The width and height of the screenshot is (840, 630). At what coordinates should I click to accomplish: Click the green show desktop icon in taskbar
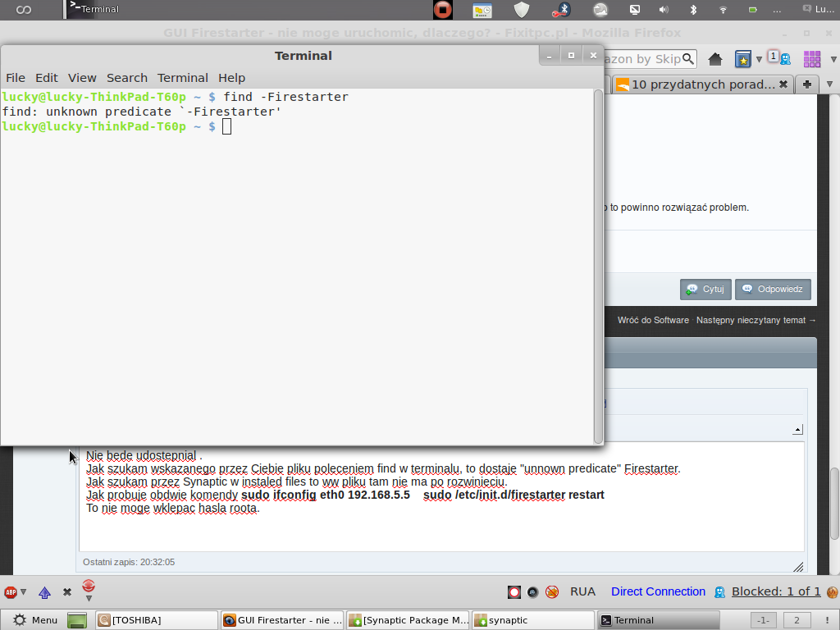click(x=77, y=620)
